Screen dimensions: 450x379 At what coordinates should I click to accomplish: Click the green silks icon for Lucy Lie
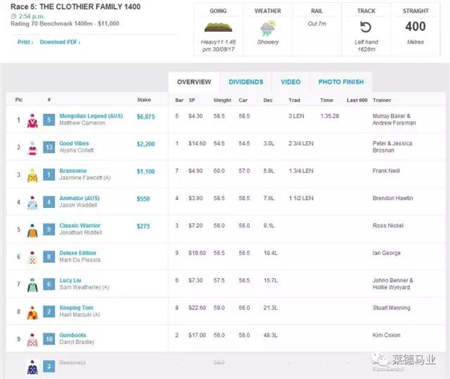tap(32, 285)
